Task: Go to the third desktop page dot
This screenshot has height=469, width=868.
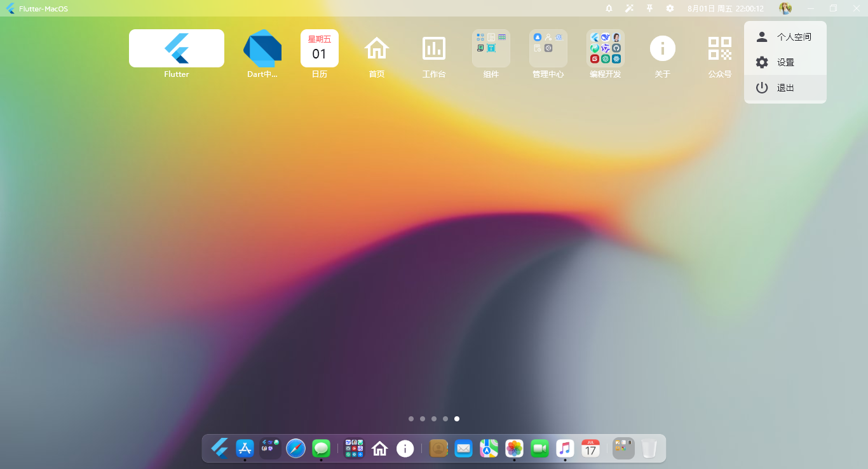Action: click(x=434, y=419)
